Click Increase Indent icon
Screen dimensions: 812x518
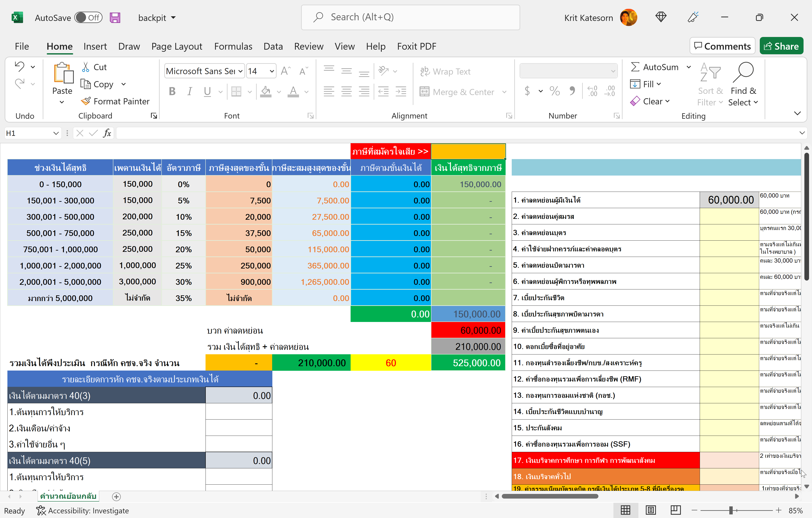click(x=401, y=91)
